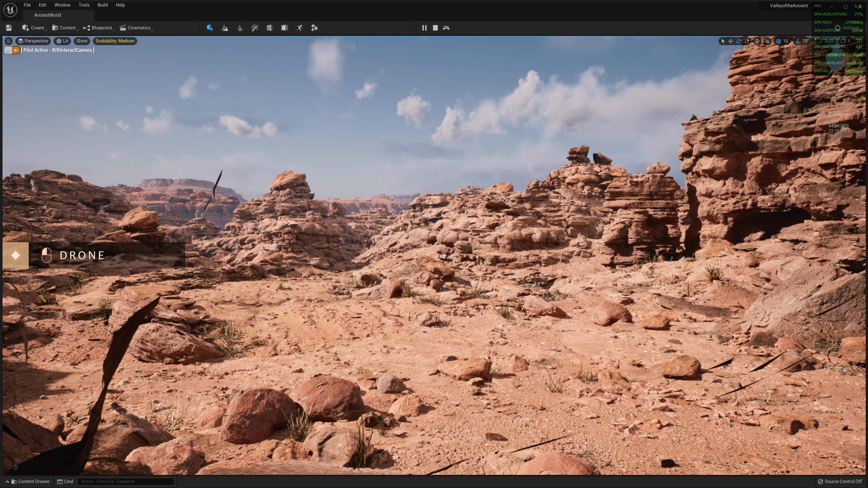The height and width of the screenshot is (488, 868).
Task: Open the Create dropdown menu
Action: 33,28
